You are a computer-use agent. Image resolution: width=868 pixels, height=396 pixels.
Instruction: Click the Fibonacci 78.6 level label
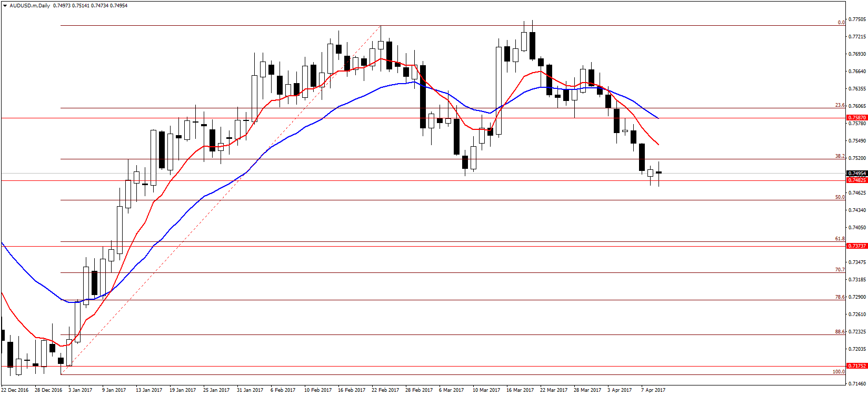coord(840,297)
